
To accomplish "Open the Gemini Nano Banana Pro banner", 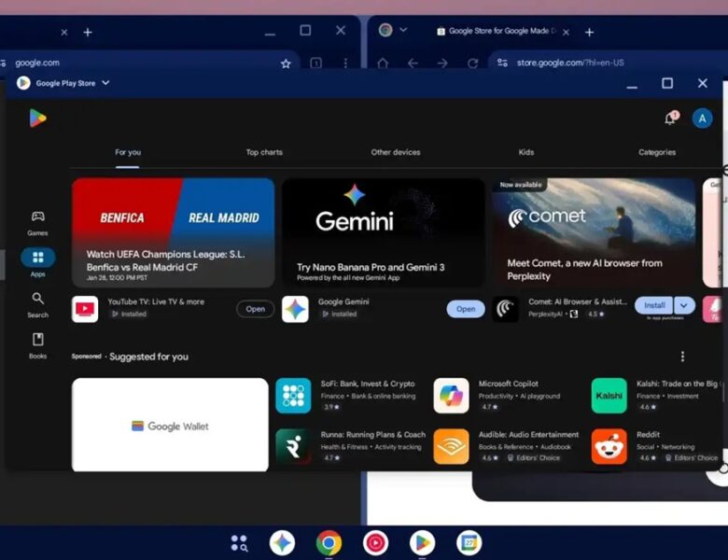I will [384, 232].
